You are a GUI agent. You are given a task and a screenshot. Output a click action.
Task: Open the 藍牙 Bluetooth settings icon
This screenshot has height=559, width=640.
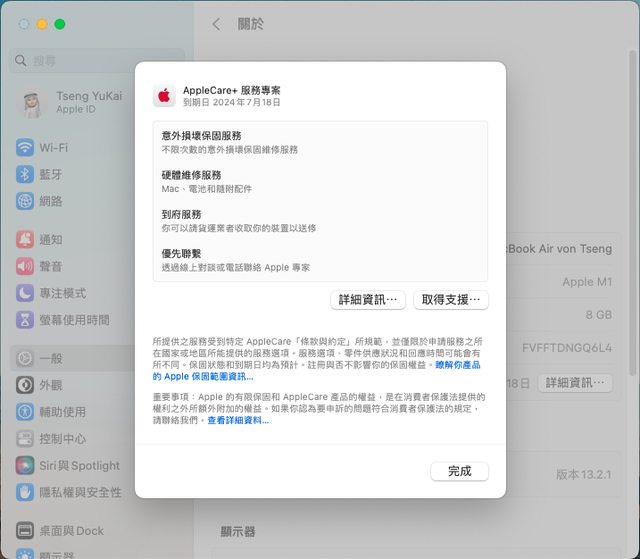[x=25, y=174]
